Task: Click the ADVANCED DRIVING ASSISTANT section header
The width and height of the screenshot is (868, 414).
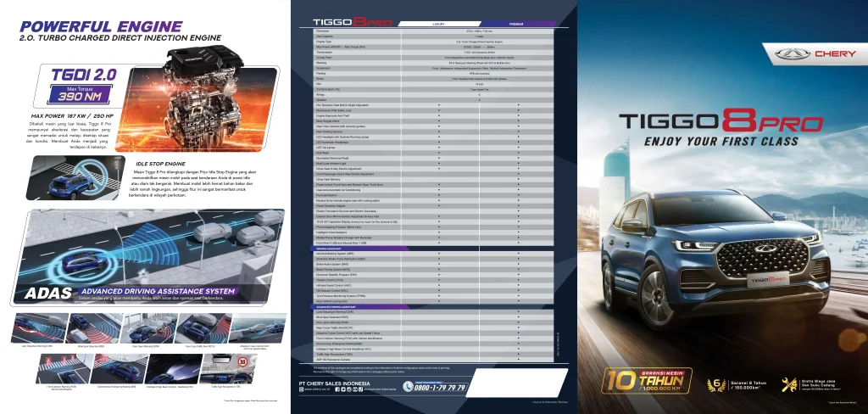Action: point(359,306)
